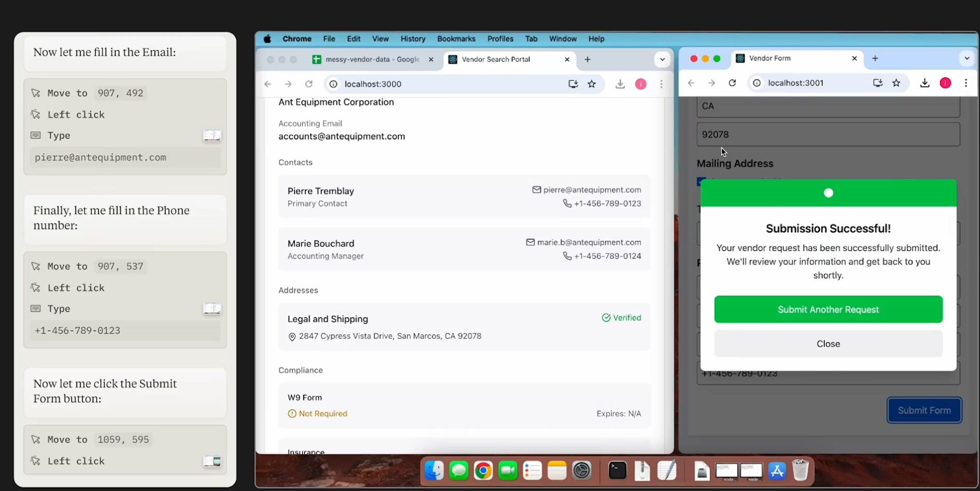The width and height of the screenshot is (980, 491).
Task: Open the History menu in menu bar
Action: (412, 39)
